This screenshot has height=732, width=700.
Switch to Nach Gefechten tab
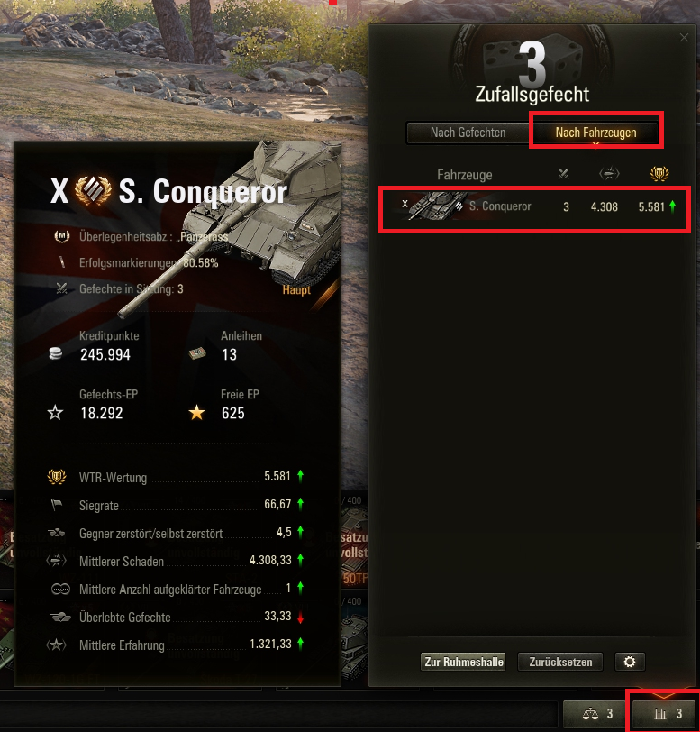[468, 133]
